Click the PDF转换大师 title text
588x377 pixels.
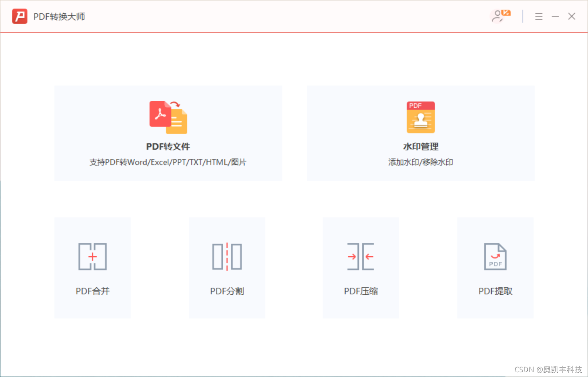pos(59,16)
